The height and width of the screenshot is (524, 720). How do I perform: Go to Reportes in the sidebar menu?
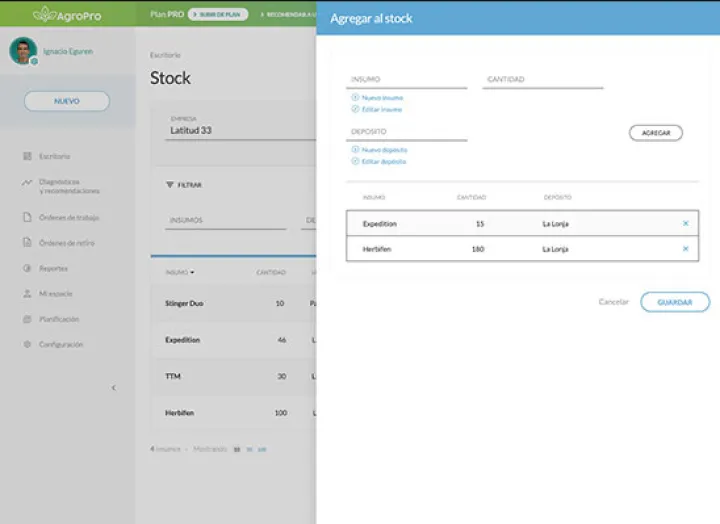coord(53,268)
